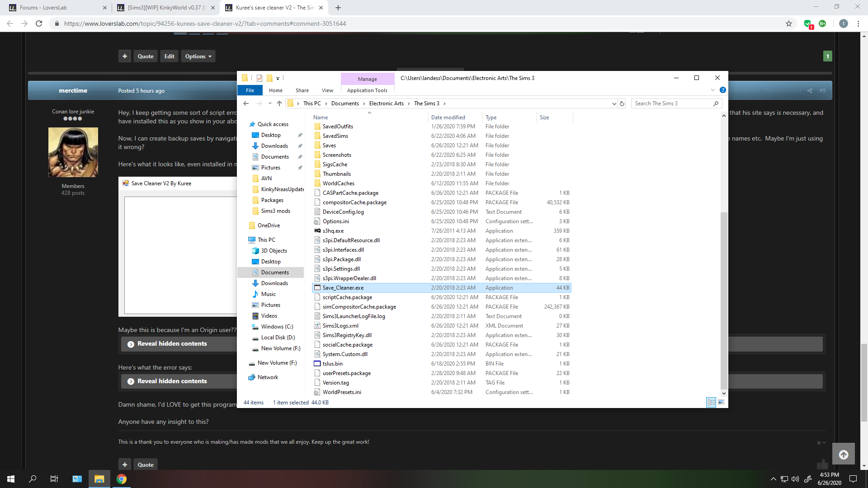Open the Chrome taskbar icon
868x488 pixels.
pyautogui.click(x=121, y=479)
